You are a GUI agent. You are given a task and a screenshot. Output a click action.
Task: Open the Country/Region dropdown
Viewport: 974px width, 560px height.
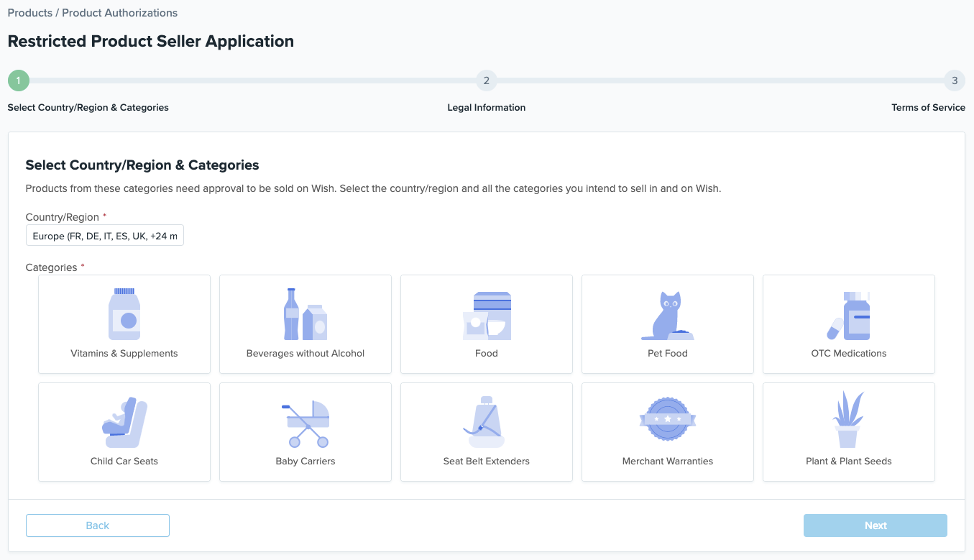[x=105, y=236]
